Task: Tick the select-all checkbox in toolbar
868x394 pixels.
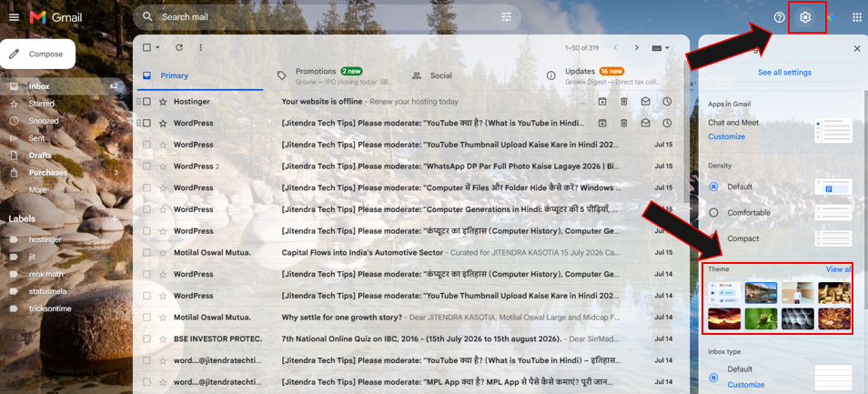Action: [x=146, y=47]
